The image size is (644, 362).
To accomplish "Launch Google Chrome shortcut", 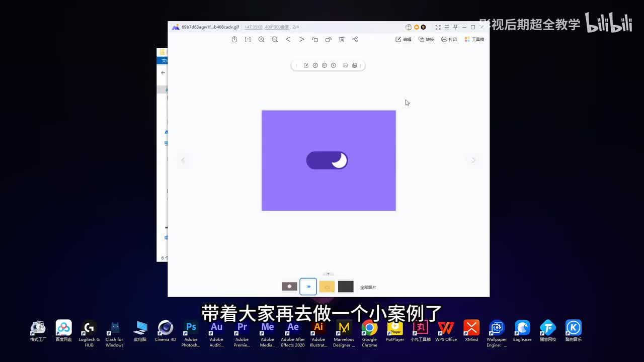I will (x=369, y=334).
